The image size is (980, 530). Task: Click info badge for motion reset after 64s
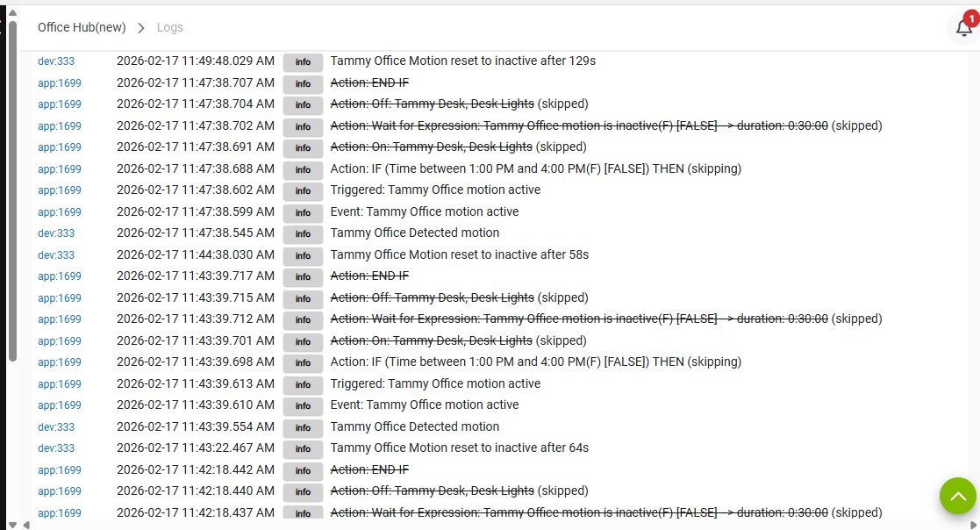point(303,448)
